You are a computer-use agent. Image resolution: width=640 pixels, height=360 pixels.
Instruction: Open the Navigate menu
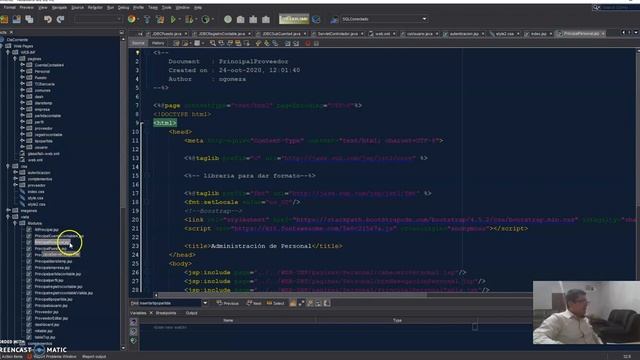59,7
